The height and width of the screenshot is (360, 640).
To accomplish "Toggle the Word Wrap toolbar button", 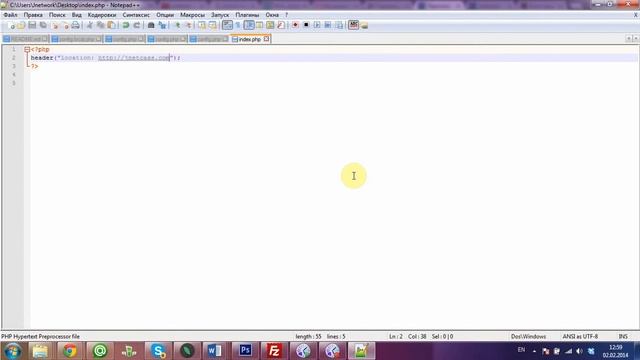I will pyautogui.click(x=227, y=25).
